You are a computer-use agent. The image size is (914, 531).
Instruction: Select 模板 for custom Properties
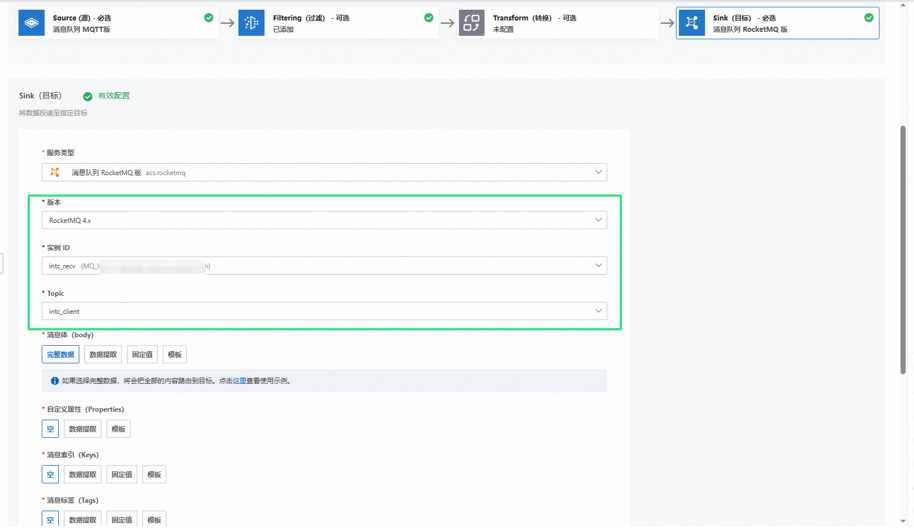pos(118,429)
